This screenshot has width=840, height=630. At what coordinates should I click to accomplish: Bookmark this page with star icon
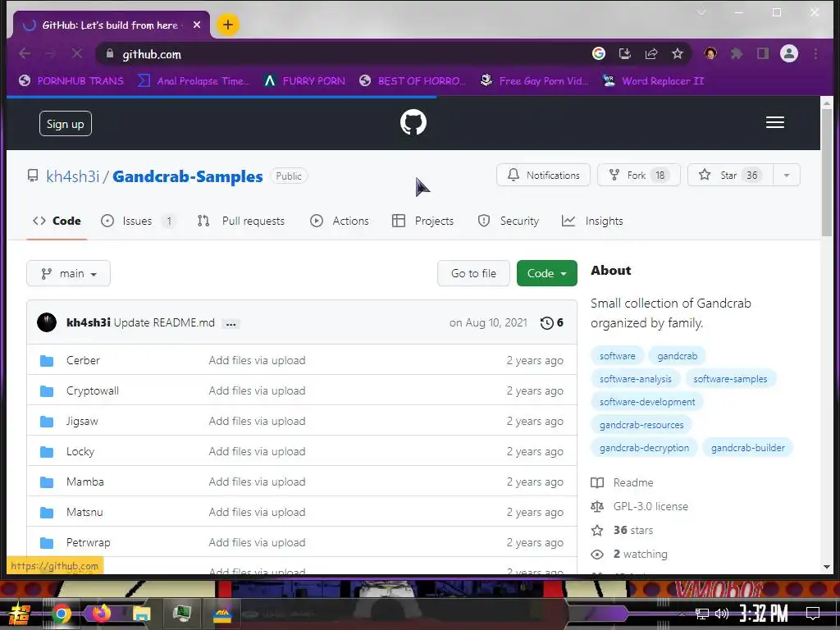coord(677,53)
